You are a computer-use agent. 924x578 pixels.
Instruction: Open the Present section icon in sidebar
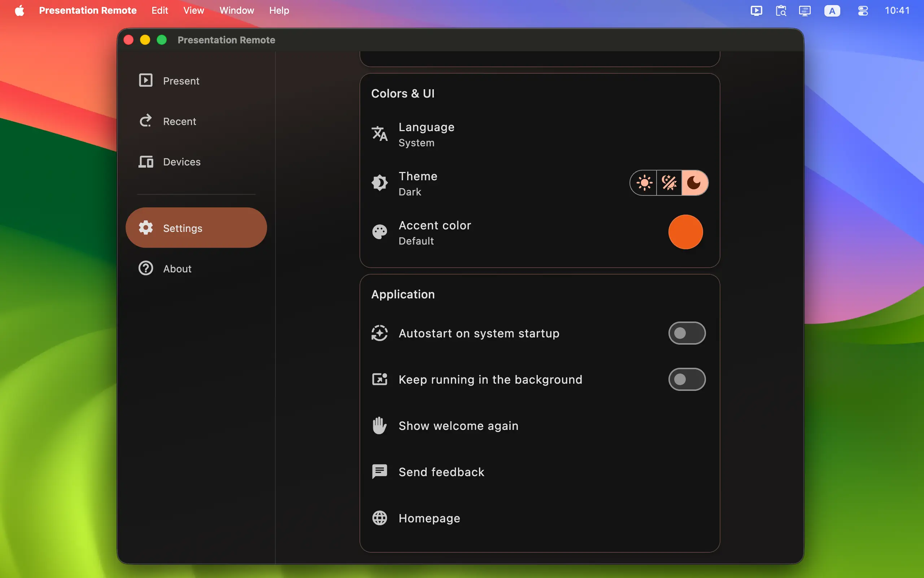coord(145,80)
